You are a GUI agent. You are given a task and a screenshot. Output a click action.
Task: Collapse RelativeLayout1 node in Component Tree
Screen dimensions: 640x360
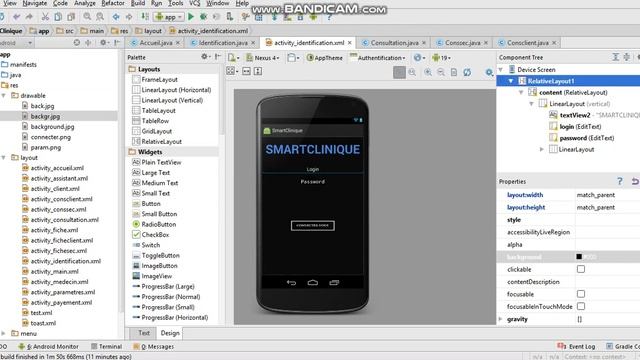[x=511, y=81]
